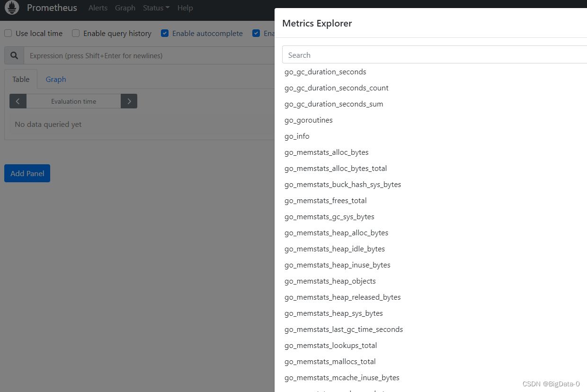Open the Help menu item

[x=185, y=8]
